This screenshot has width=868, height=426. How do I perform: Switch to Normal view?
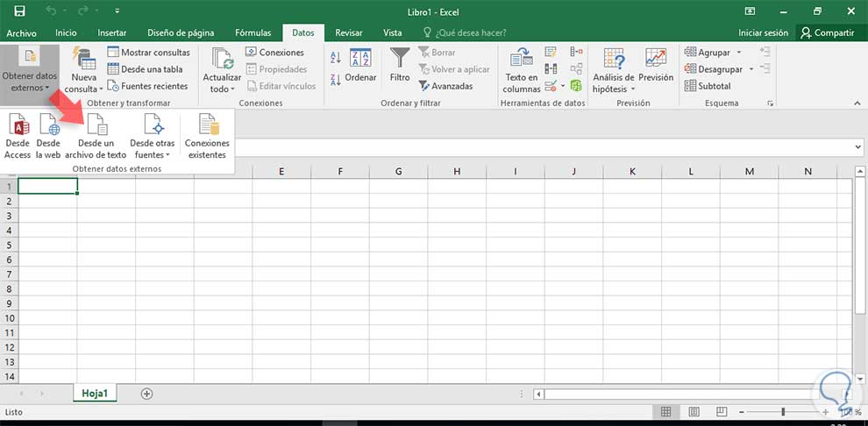(x=666, y=412)
